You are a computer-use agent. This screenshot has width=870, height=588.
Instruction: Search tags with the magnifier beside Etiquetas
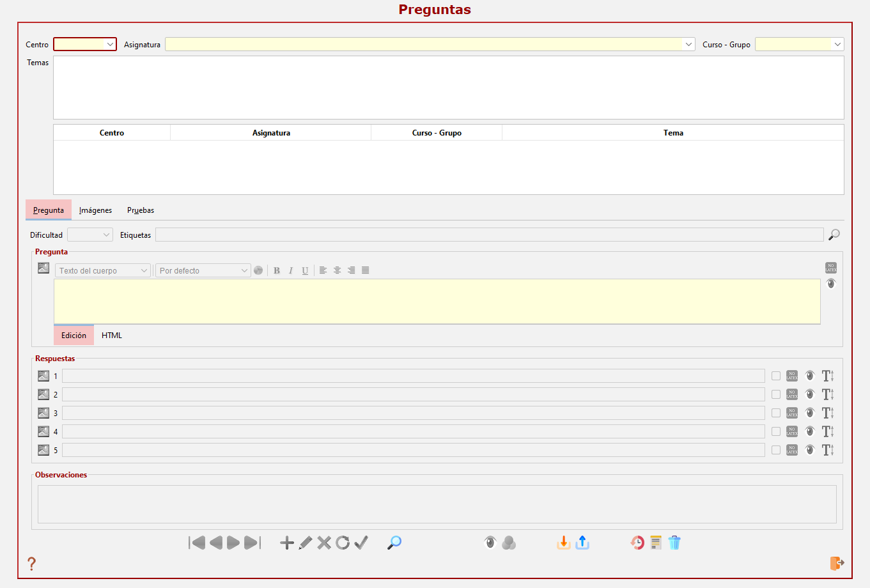click(x=834, y=235)
